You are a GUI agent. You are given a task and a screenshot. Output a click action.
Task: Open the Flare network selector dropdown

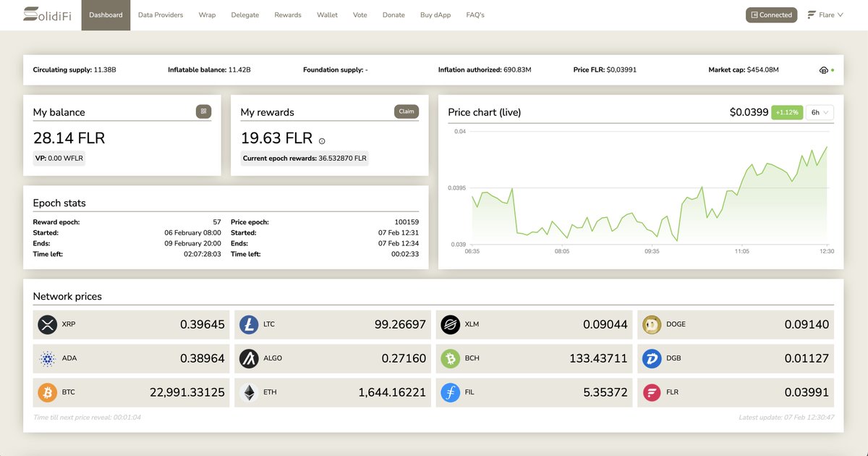[x=825, y=14]
